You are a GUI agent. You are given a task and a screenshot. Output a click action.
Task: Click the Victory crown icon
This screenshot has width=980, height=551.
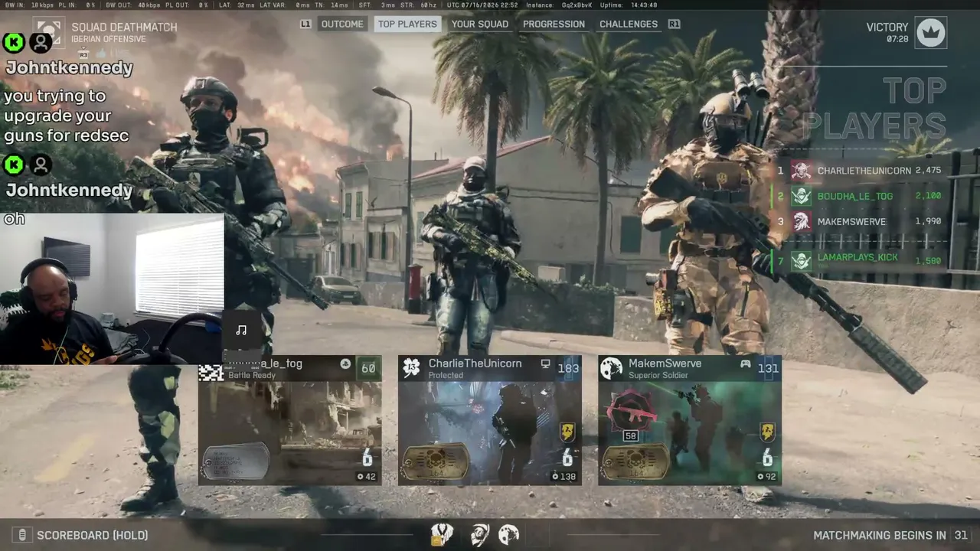click(x=931, y=32)
